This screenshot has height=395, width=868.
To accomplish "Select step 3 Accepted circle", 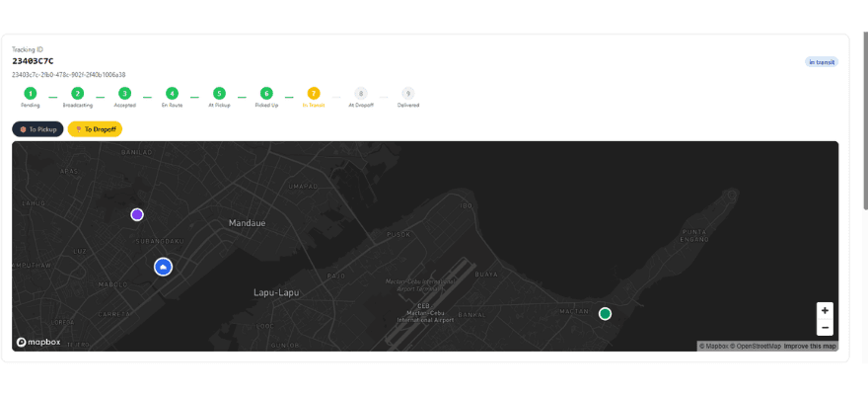I will [x=124, y=94].
